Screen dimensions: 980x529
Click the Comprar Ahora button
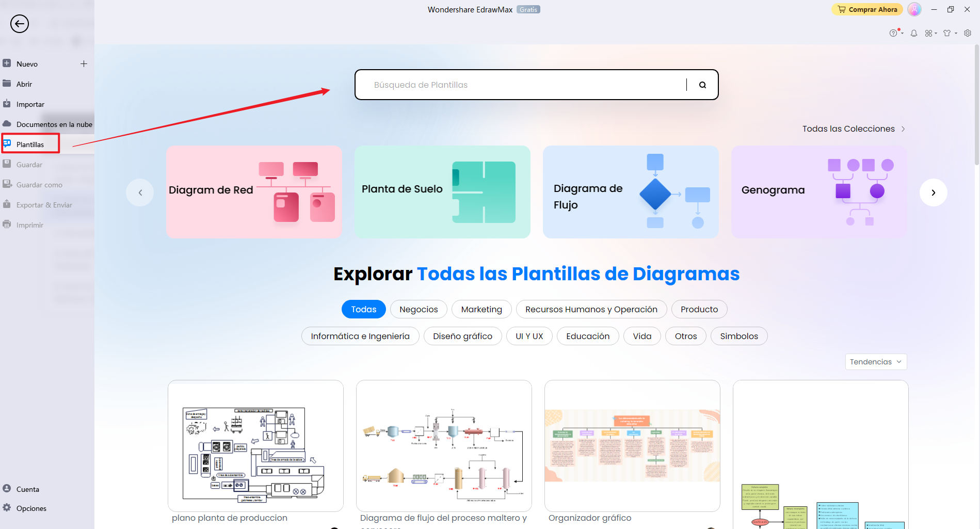[867, 9]
